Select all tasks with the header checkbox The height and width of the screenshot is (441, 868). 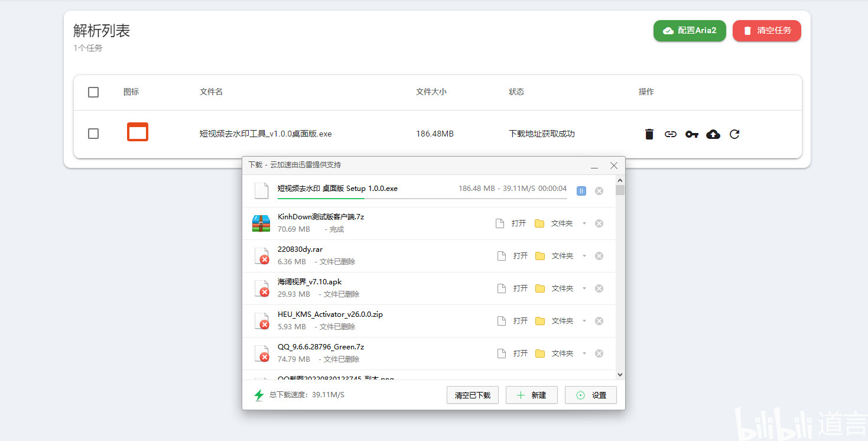pos(93,92)
